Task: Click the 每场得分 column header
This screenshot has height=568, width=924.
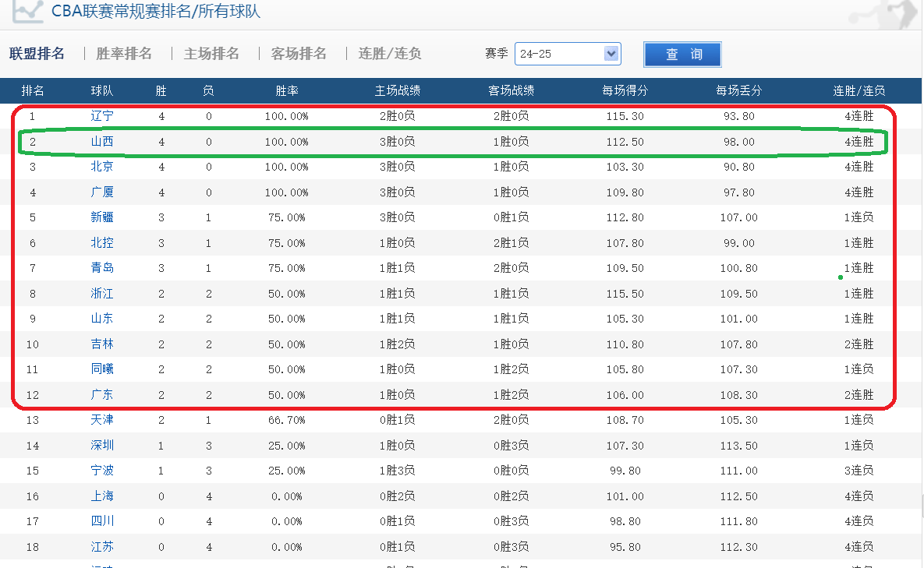Action: click(x=625, y=90)
